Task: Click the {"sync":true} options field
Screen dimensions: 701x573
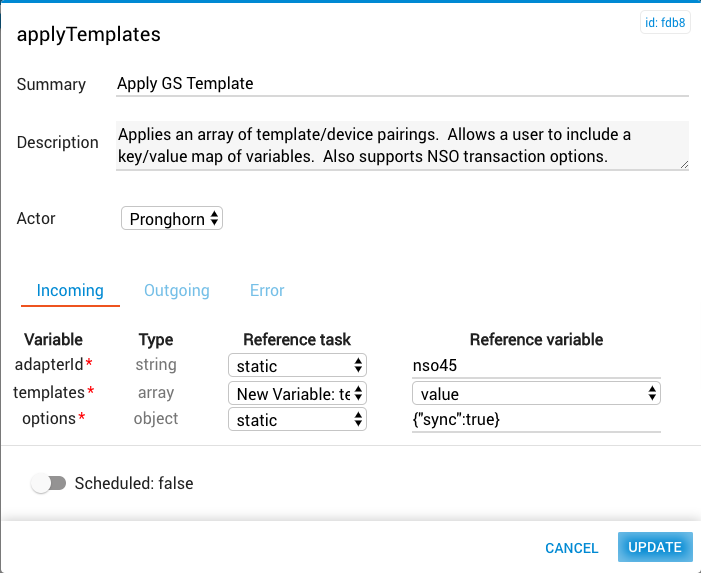Action: coord(536,419)
